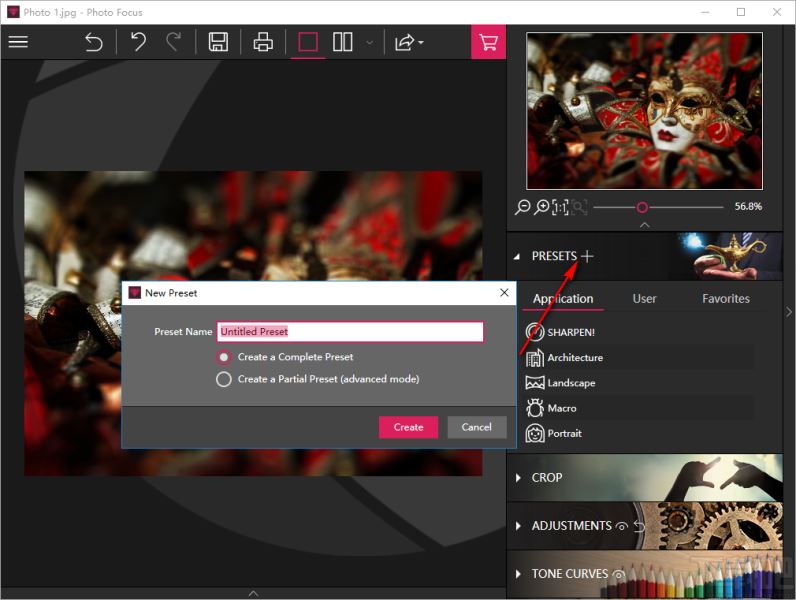Expand the ADJUSTMENTS section
Image resolution: width=796 pixels, height=600 pixels.
point(518,526)
